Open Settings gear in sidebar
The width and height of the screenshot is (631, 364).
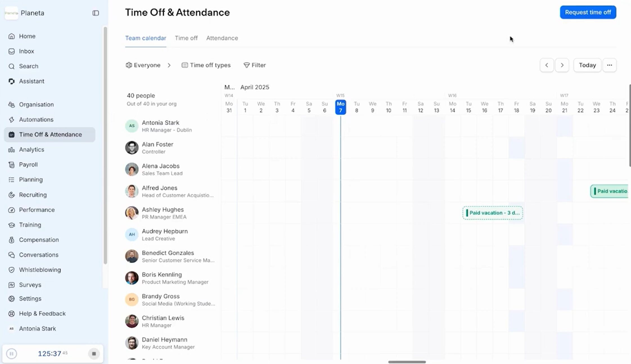(x=12, y=299)
